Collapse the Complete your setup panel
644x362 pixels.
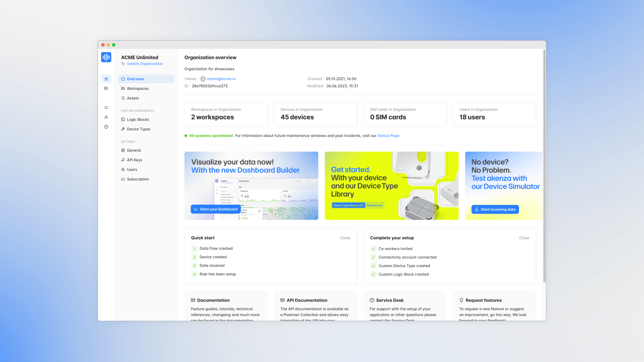coord(524,238)
